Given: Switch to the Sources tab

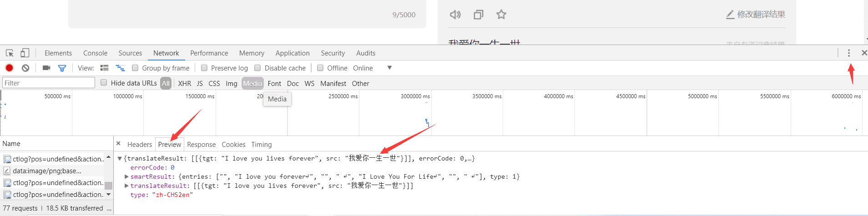Looking at the screenshot, I should click(x=130, y=53).
